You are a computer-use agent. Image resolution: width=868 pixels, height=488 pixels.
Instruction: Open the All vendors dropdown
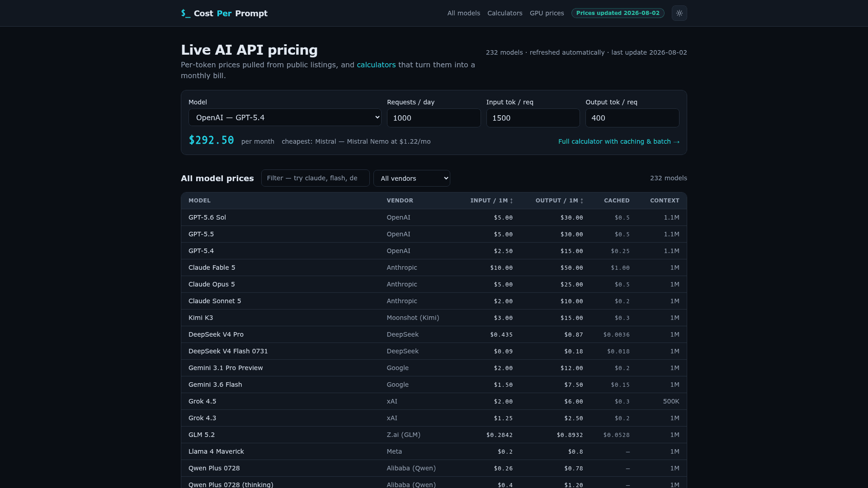click(x=412, y=178)
